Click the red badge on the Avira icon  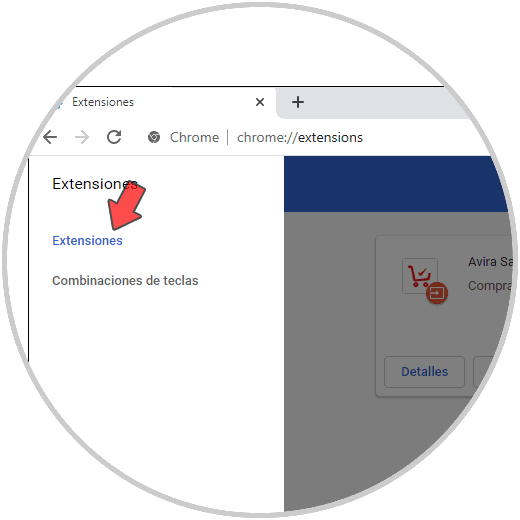click(437, 293)
